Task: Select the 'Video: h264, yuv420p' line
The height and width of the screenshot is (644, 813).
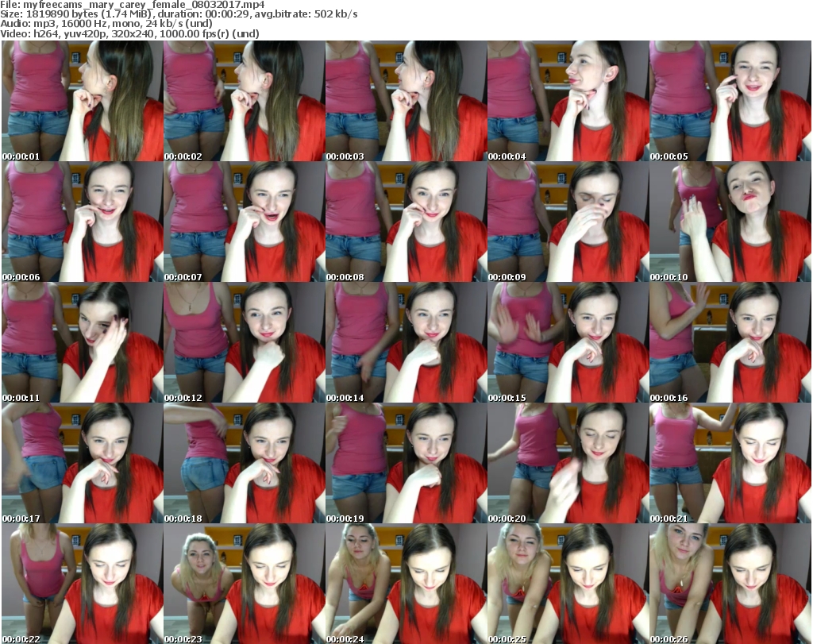Action: (x=129, y=34)
